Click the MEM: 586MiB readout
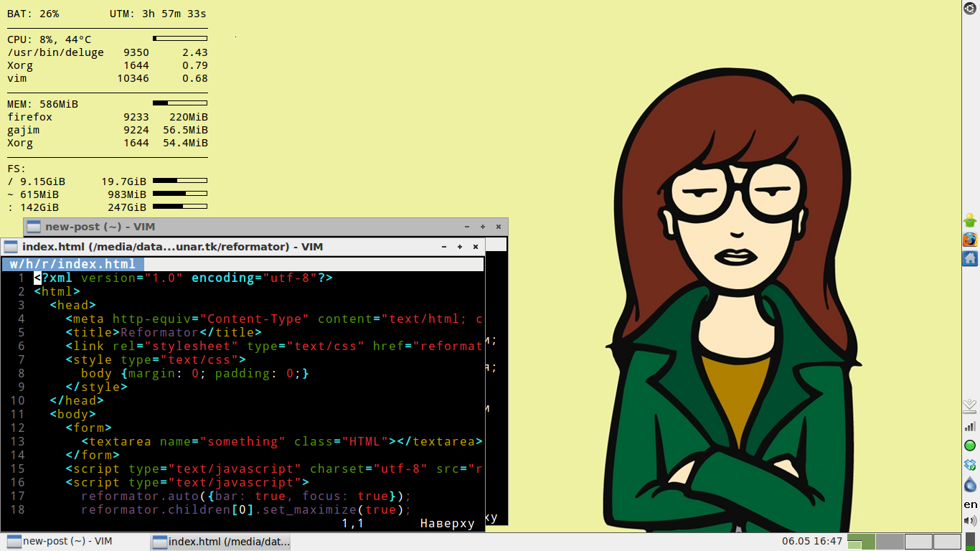980x551 pixels. click(x=43, y=104)
